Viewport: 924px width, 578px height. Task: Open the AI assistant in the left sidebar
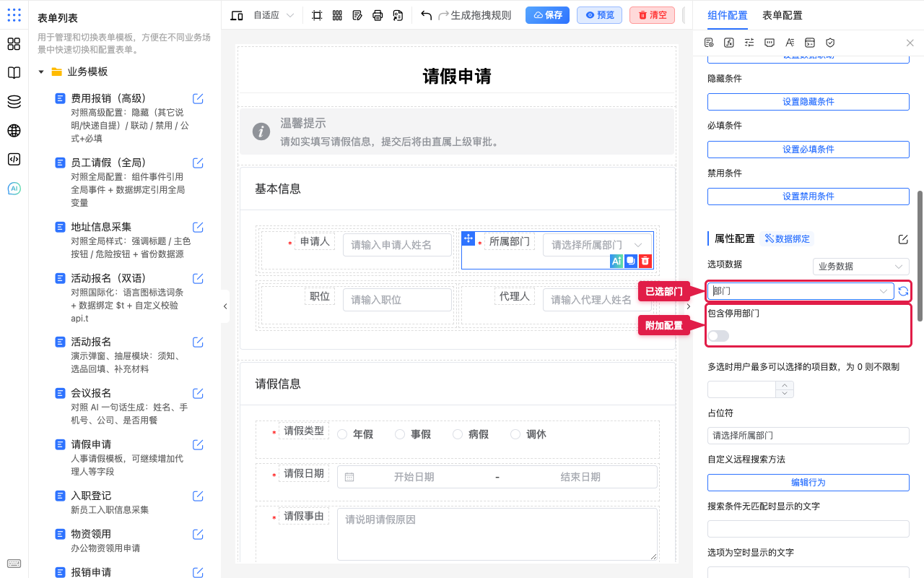point(14,189)
